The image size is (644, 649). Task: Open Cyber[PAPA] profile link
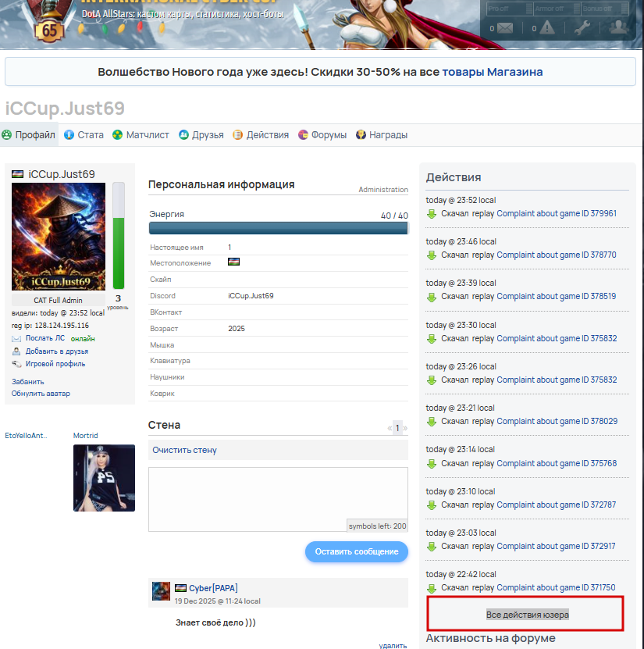(213, 588)
